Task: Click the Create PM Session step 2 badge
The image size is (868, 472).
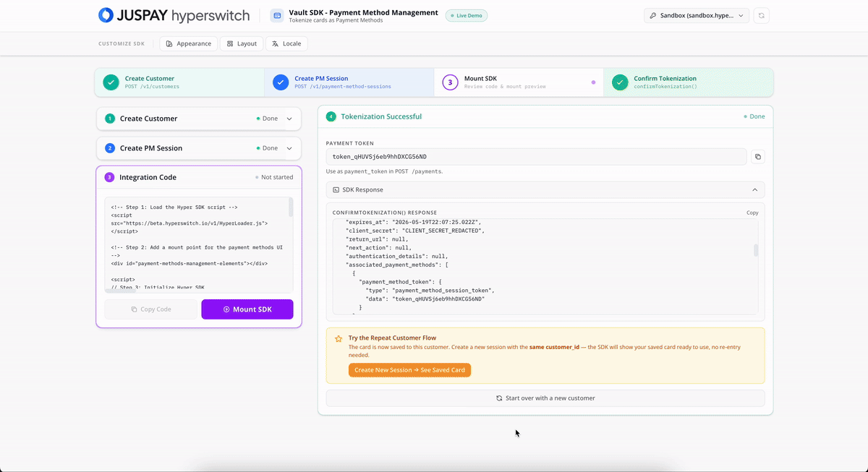Action: pyautogui.click(x=110, y=148)
